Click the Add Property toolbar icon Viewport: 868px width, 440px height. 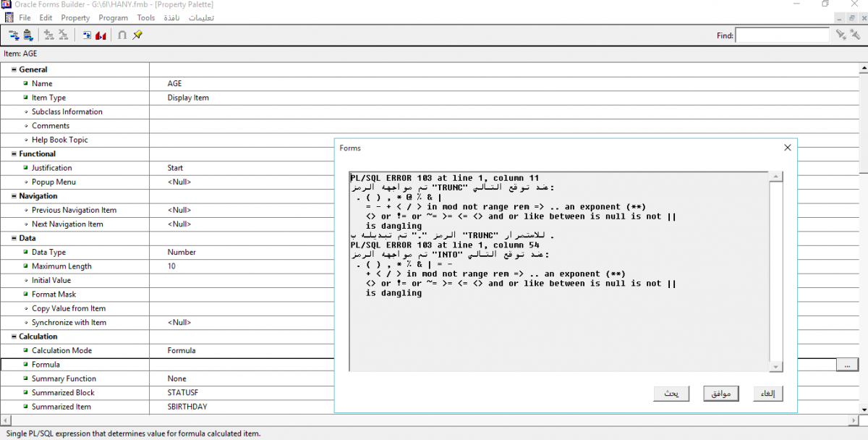click(x=49, y=35)
